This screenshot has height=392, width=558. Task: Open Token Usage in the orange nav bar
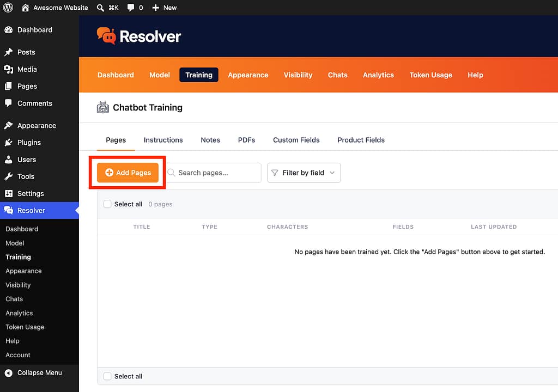[430, 75]
